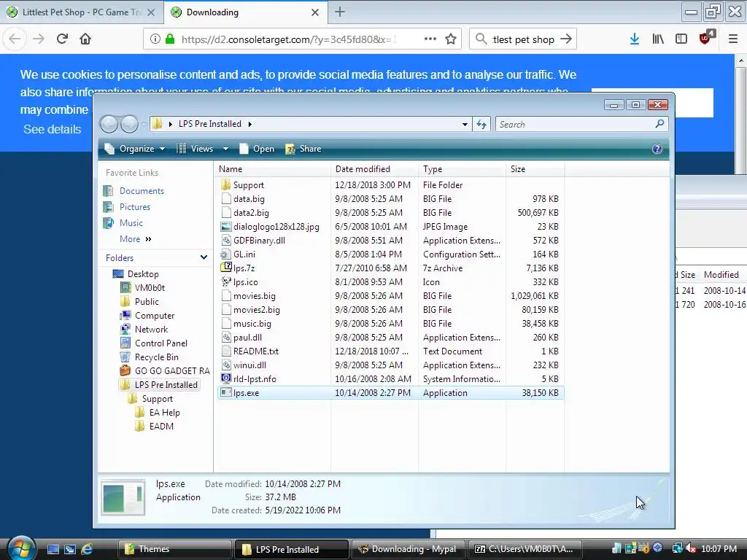This screenshot has height=560, width=747.
Task: Select lps.7z archive file
Action: [x=244, y=268]
